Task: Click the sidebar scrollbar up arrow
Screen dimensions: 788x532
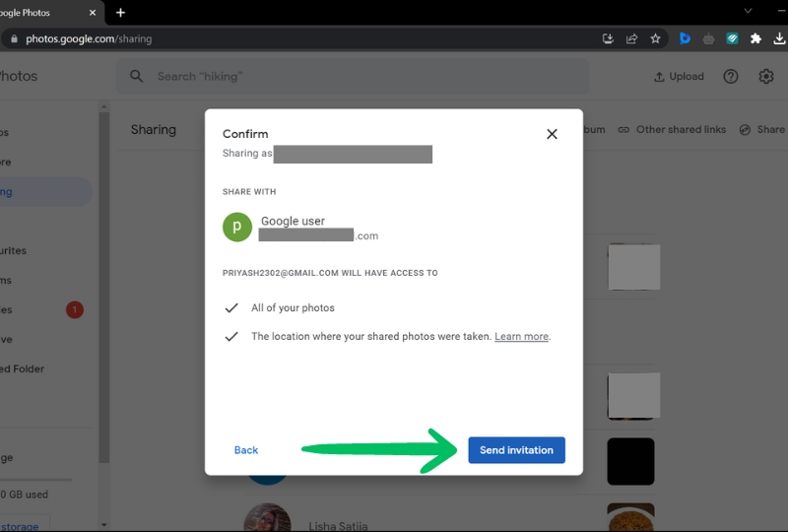Action: (x=104, y=106)
